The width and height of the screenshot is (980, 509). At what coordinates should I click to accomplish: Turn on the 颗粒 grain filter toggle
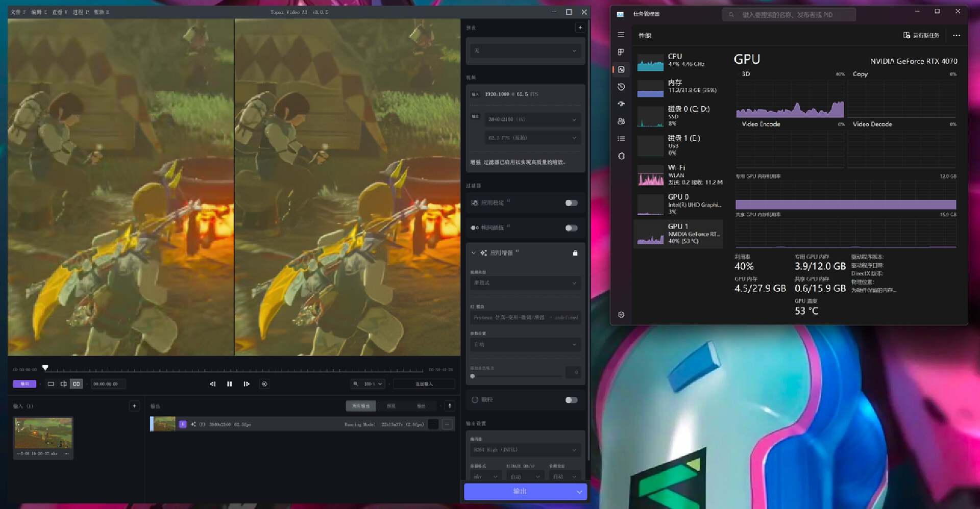coord(571,400)
